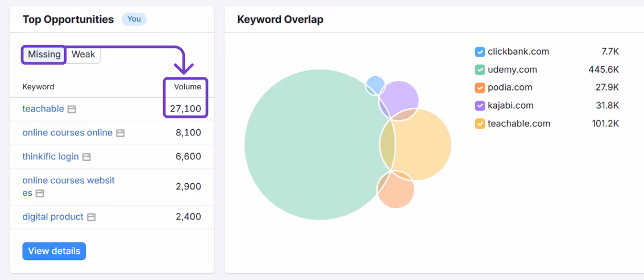Uncheck the clickbank.com checkbox

point(480,52)
